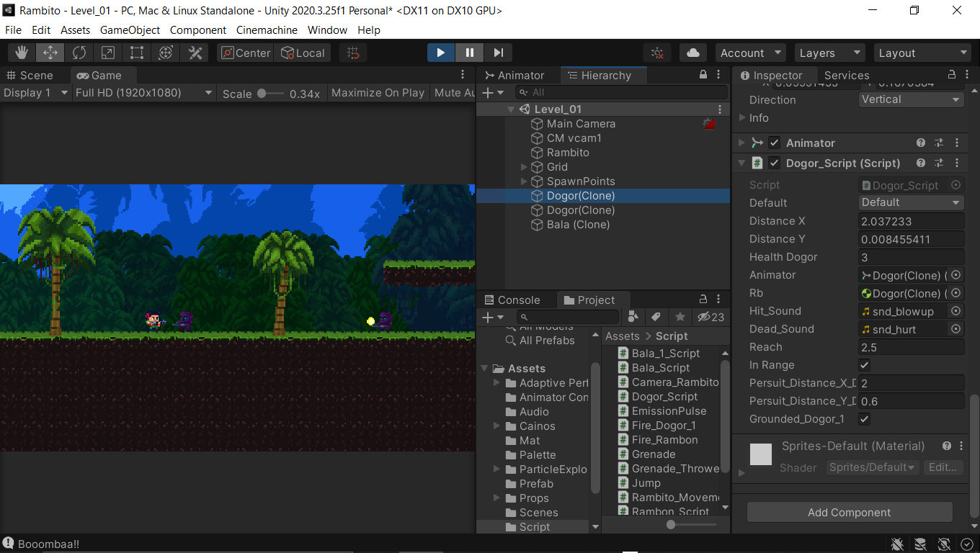Pick object for Hit_Sound field
This screenshot has height=553, width=980.
[956, 311]
